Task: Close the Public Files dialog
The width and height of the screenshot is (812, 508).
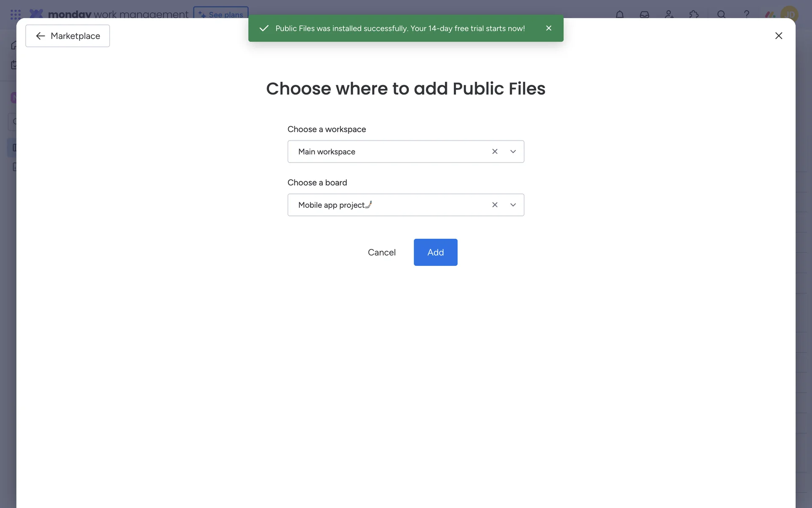Action: tap(779, 36)
